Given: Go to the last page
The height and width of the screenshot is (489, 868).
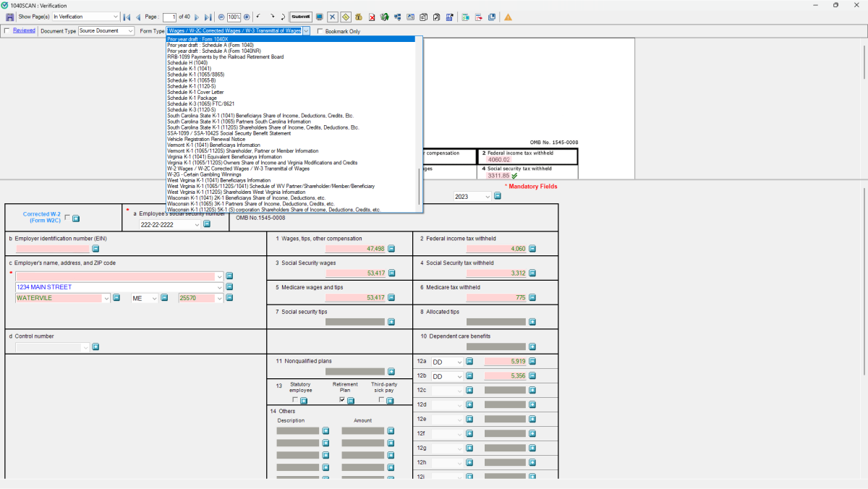Looking at the screenshot, I should pyautogui.click(x=208, y=17).
